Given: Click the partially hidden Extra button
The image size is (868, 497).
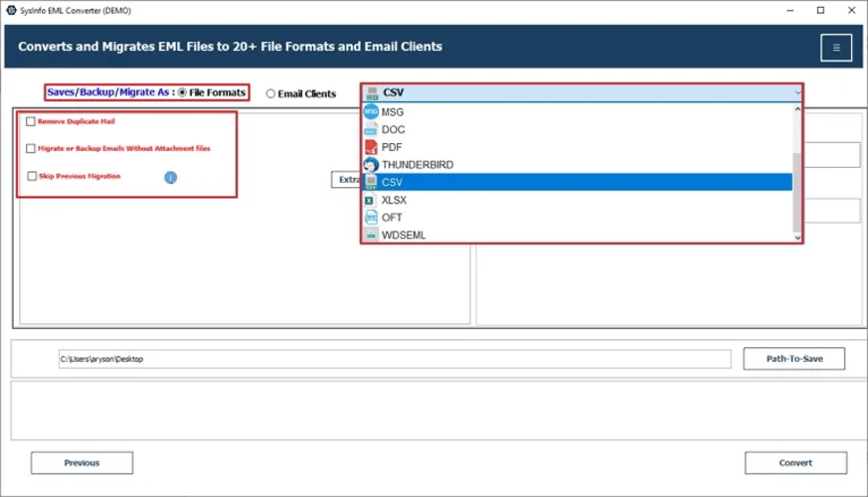Looking at the screenshot, I should click(347, 179).
